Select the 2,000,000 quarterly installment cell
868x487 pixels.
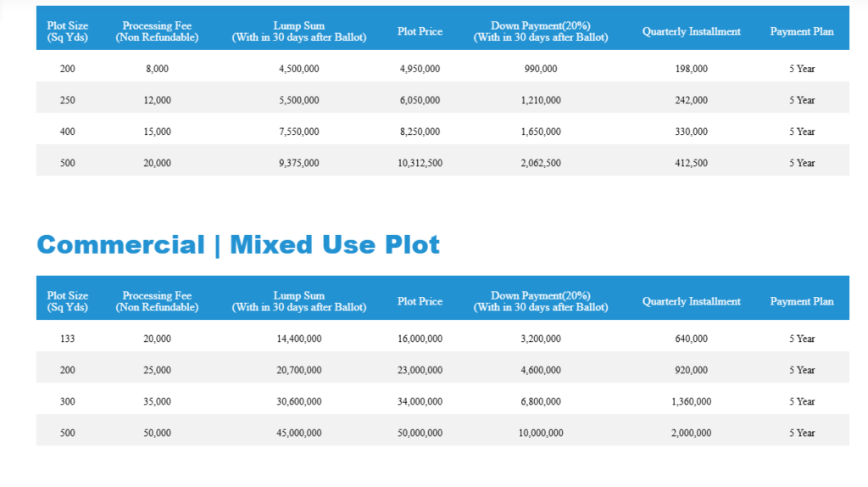(x=691, y=433)
